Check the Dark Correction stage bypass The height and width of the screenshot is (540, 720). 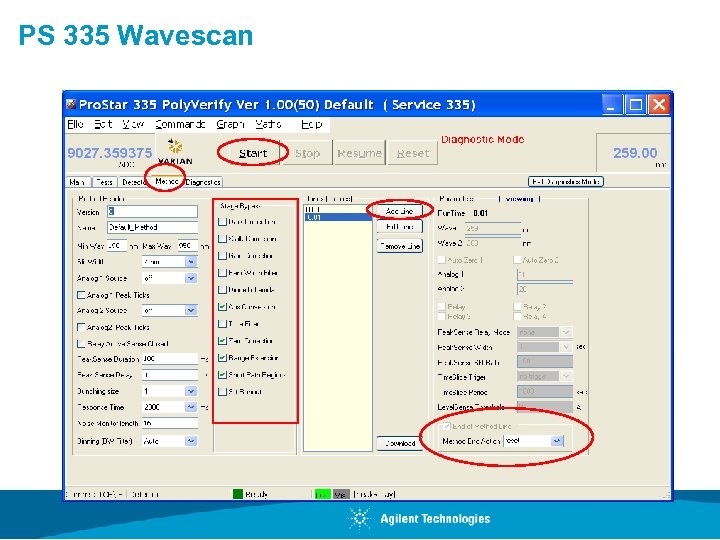point(223,222)
